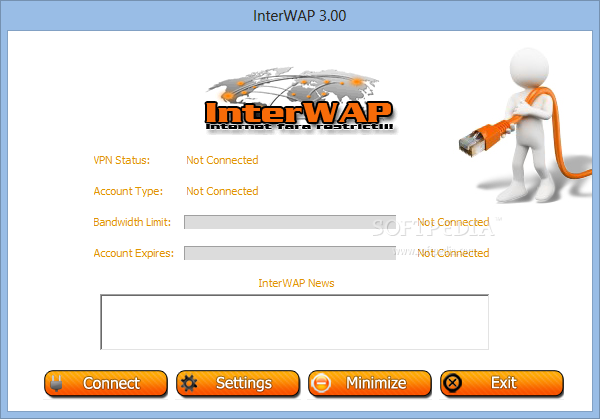Click the figure holding the network cable
This screenshot has width=600, height=419.
tap(528, 126)
